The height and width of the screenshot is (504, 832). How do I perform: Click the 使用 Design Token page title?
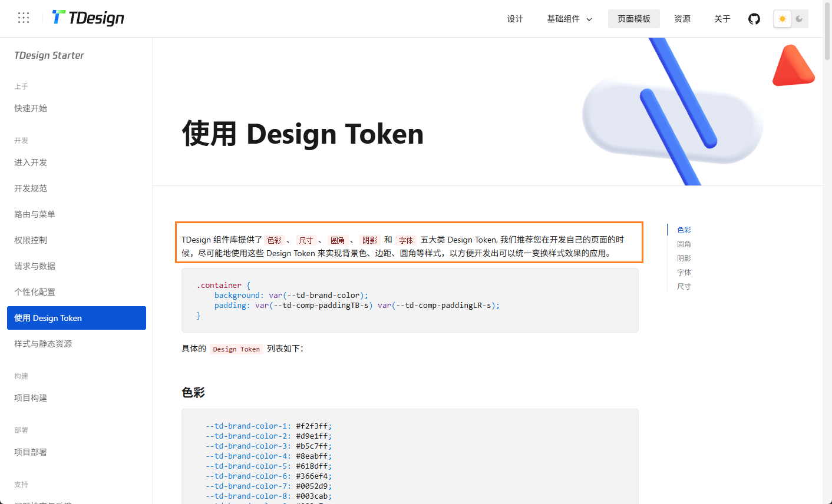click(x=303, y=134)
